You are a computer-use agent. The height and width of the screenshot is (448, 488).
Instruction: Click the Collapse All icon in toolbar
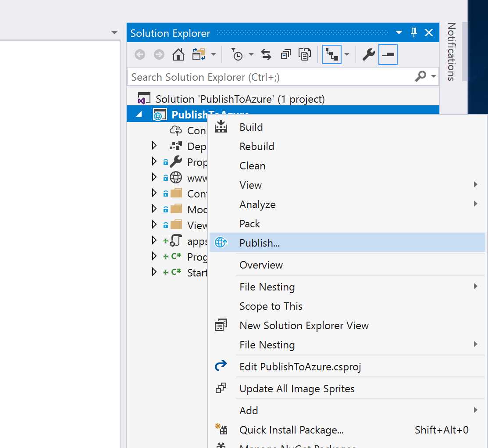pyautogui.click(x=285, y=54)
